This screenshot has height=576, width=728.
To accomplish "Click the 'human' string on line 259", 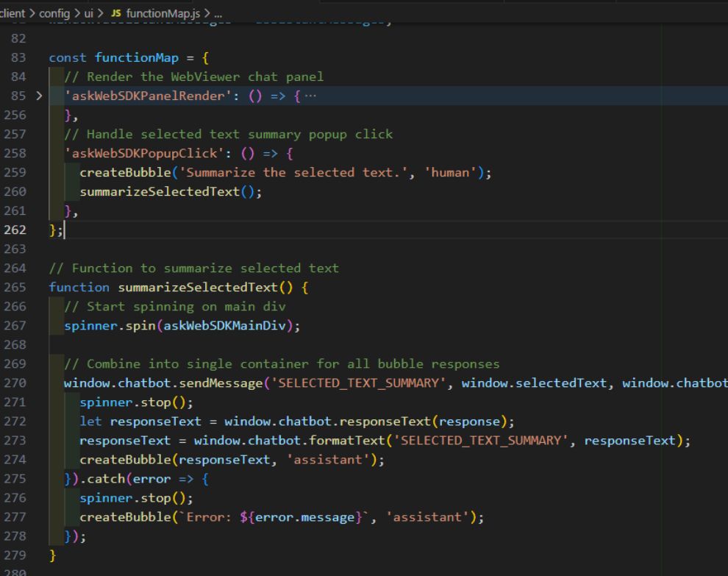I will [450, 172].
